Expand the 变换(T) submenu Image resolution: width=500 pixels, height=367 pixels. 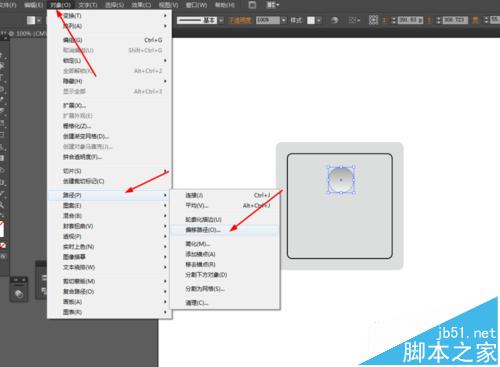click(110, 16)
